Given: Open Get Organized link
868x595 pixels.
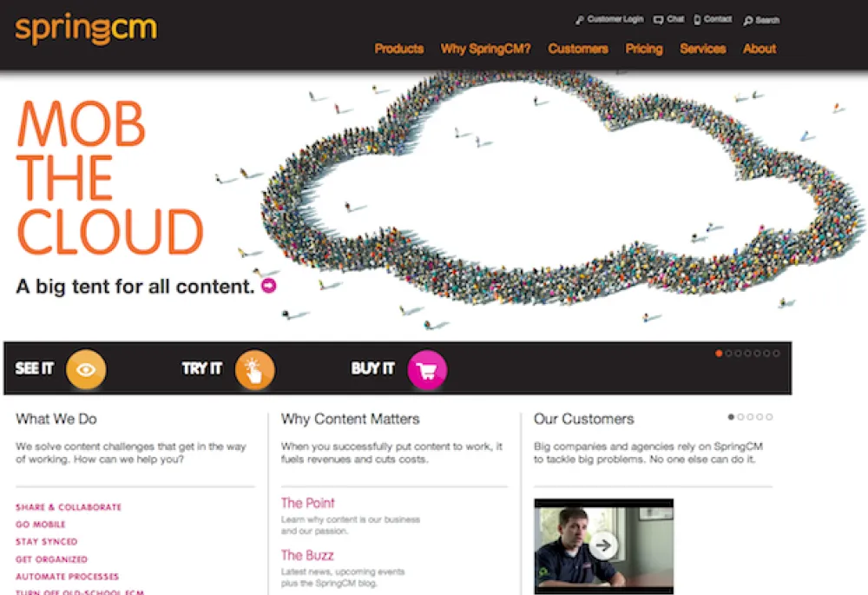Looking at the screenshot, I should tap(51, 559).
